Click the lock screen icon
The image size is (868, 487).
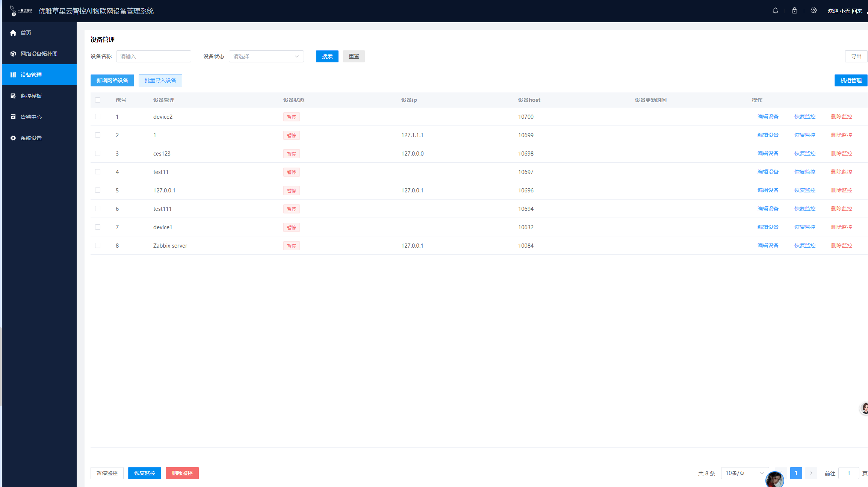(x=794, y=11)
